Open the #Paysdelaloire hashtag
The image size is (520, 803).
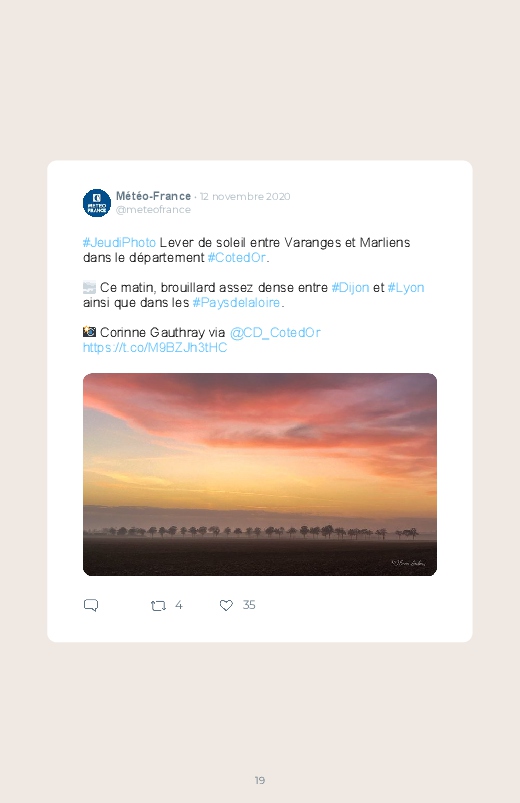(237, 303)
